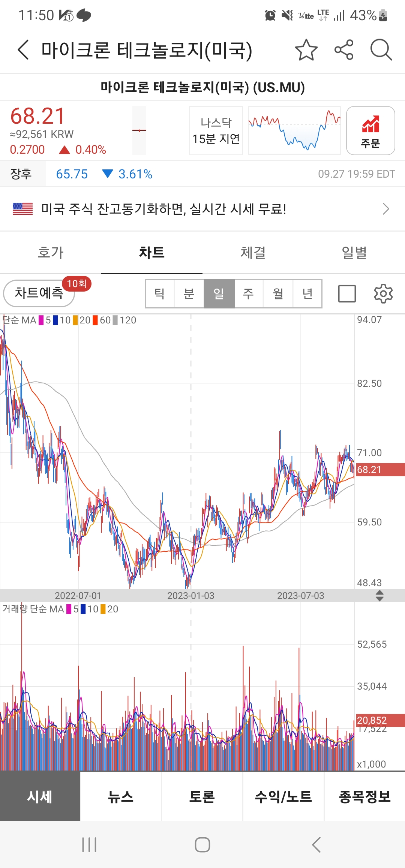This screenshot has height=868, width=405.
Task: Click the MA 5 magenta swatch
Action: click(41, 320)
